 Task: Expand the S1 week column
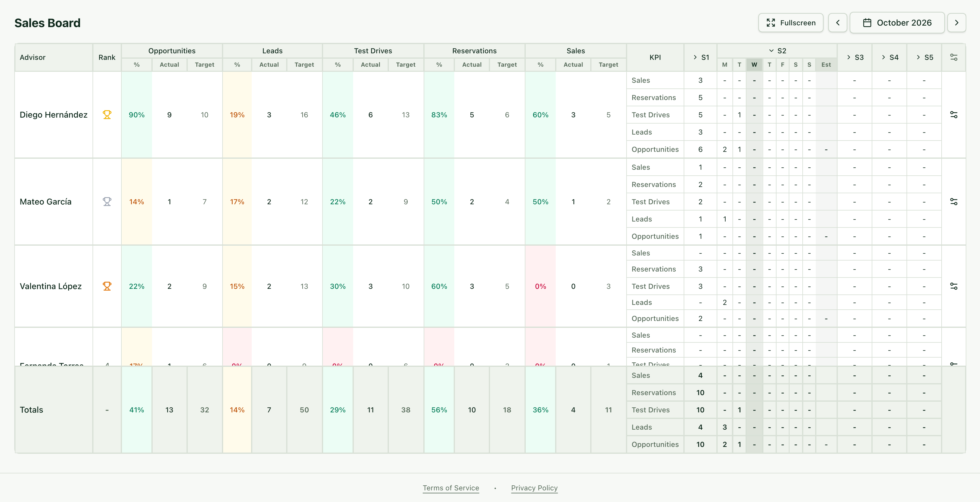(700, 57)
